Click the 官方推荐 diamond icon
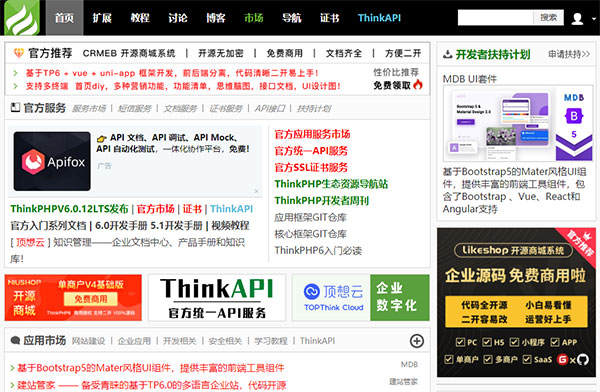 [18, 53]
